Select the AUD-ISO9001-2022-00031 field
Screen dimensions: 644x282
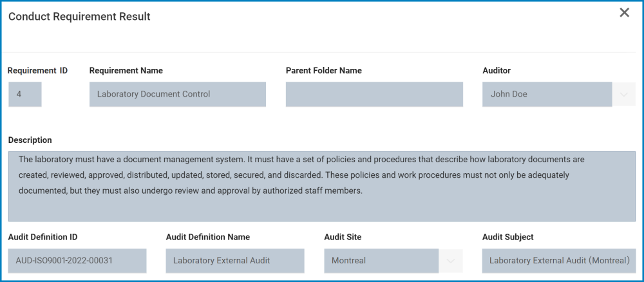tap(77, 261)
